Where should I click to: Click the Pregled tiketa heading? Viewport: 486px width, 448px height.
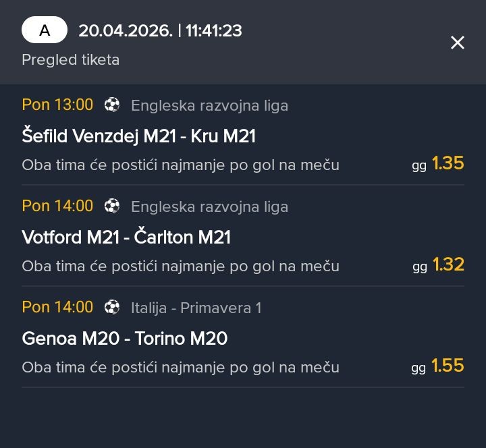pos(71,59)
